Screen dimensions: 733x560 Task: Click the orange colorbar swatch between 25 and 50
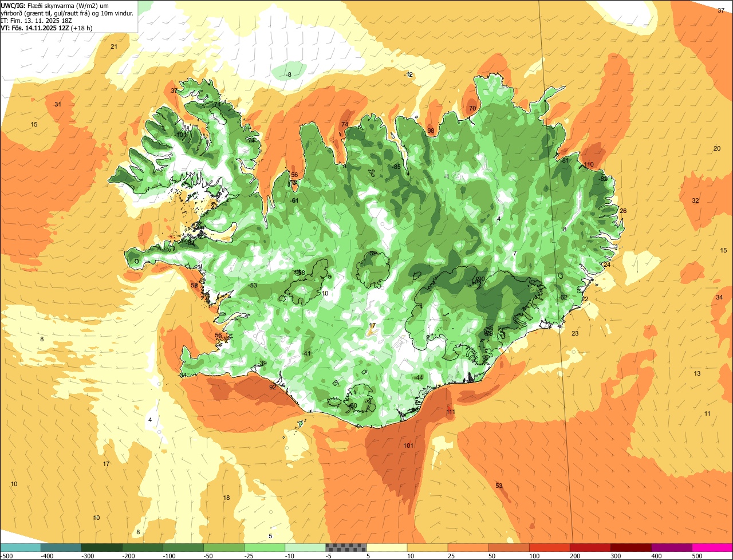click(468, 547)
